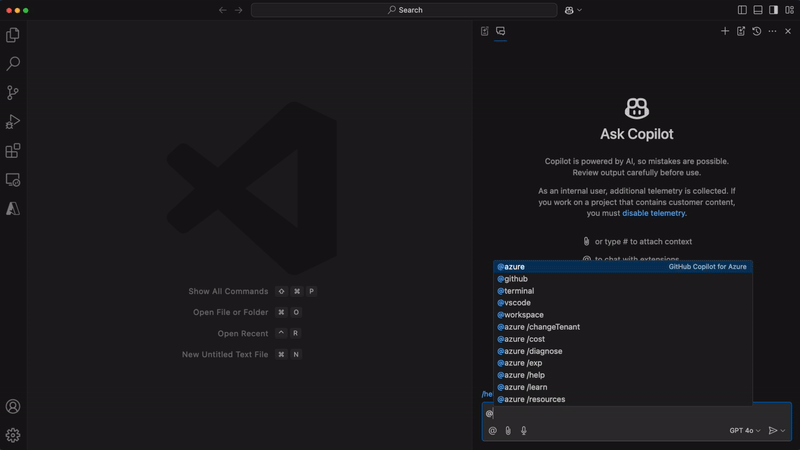Screen dimensions: 800x450
Task: Click Open Recent hint
Action: click(x=259, y=333)
